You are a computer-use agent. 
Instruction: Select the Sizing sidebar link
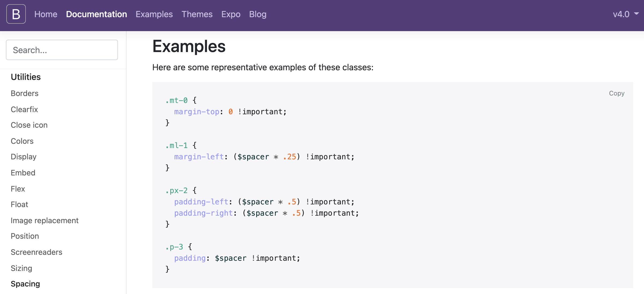click(21, 268)
